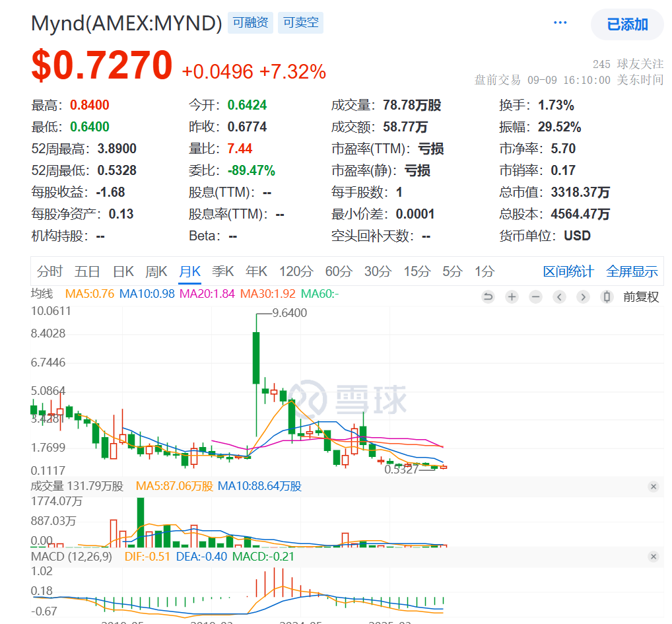
Task: Click the 总股本 value 4564.47万
Action: pyautogui.click(x=580, y=215)
